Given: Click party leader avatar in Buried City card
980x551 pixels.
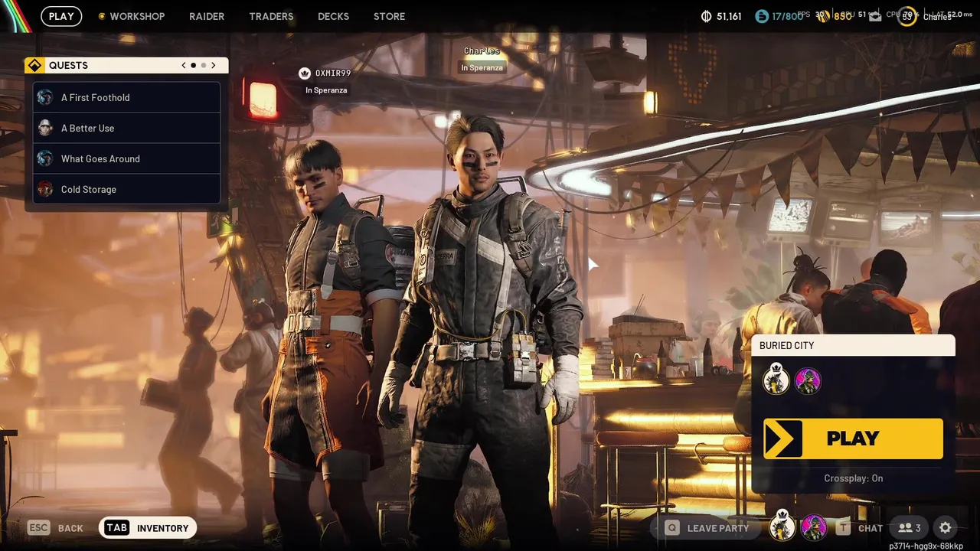Looking at the screenshot, I should [x=776, y=380].
